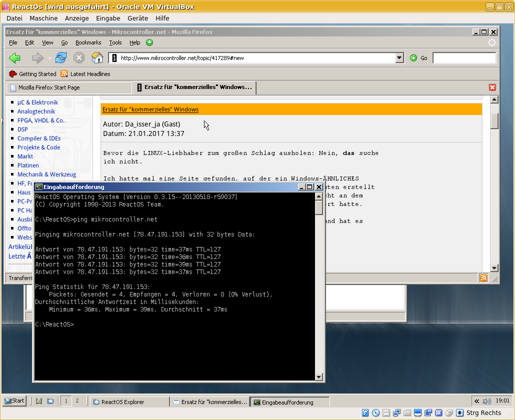Image resolution: width=515 pixels, height=420 pixels.
Task: Select the Ersatz für kommerzielles Windows tab
Action: point(194,87)
